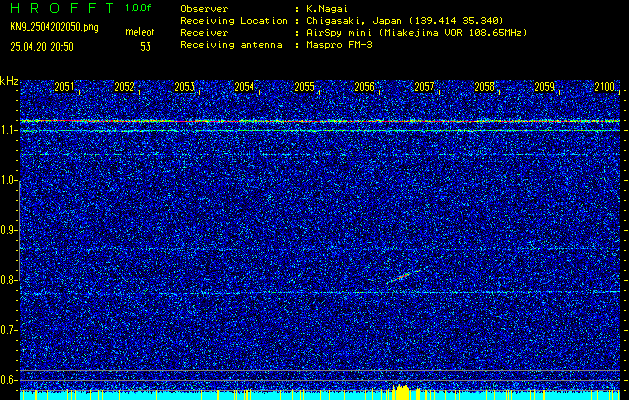Select the antenna value Maspro FM-3
The width and height of the screenshot is (629, 400).
[x=339, y=45]
